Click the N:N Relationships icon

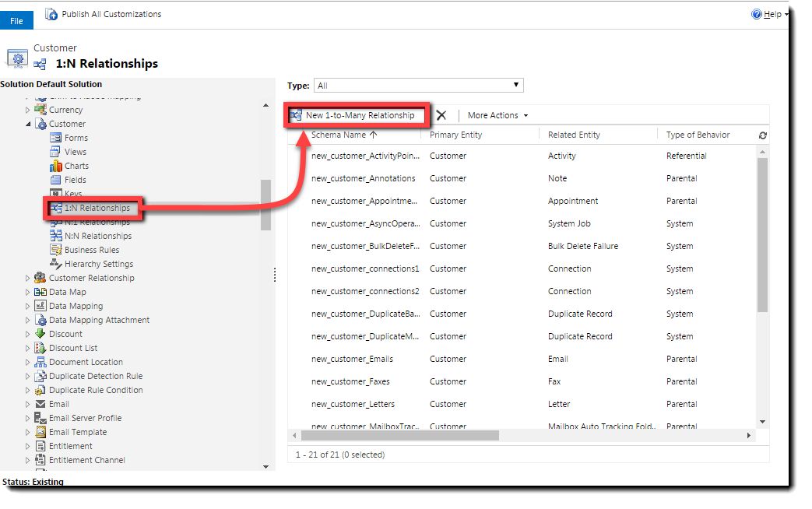click(x=55, y=236)
